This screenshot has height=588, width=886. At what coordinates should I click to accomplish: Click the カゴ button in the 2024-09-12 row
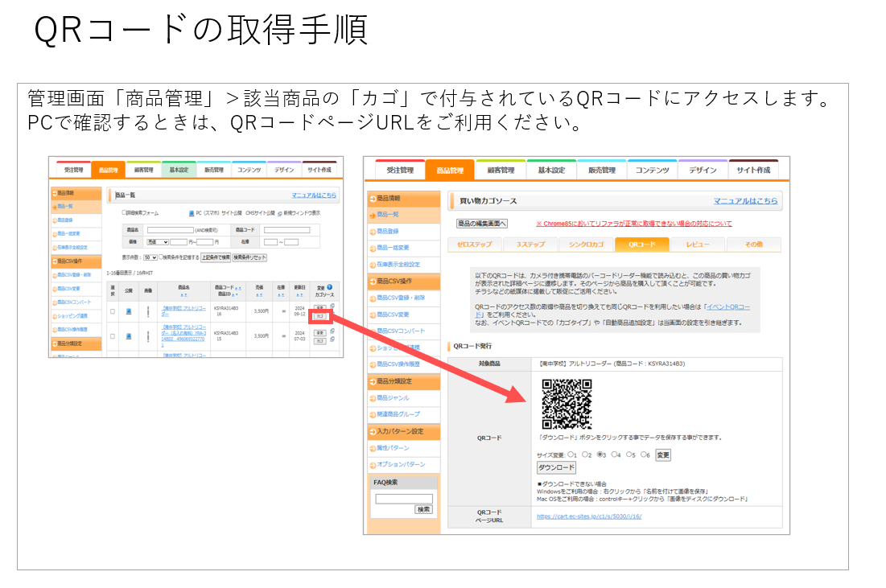coord(319,316)
